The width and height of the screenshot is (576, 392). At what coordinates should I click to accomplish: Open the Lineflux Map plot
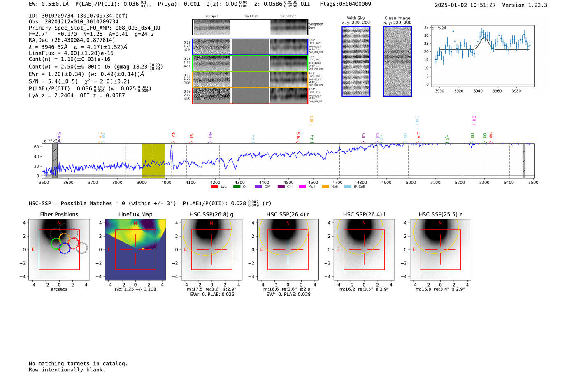135,250
